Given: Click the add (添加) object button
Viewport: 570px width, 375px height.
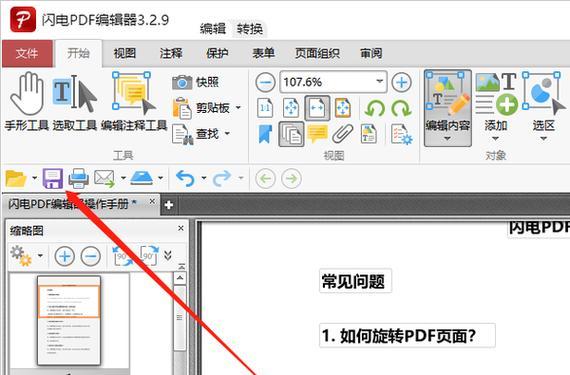Looking at the screenshot, I should (x=496, y=102).
